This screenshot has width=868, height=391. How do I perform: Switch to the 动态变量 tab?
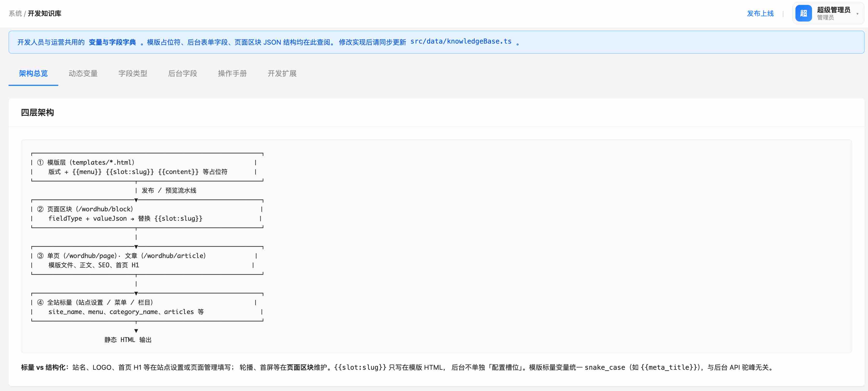pos(83,73)
